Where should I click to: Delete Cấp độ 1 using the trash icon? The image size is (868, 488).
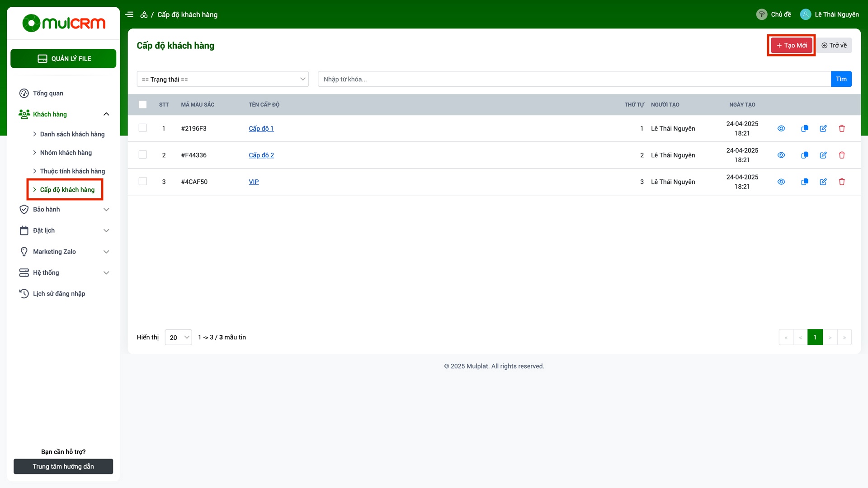coord(841,128)
